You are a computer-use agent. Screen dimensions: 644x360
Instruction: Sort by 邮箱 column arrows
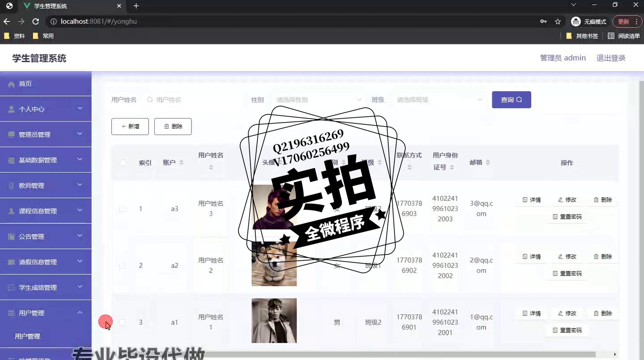click(488, 163)
